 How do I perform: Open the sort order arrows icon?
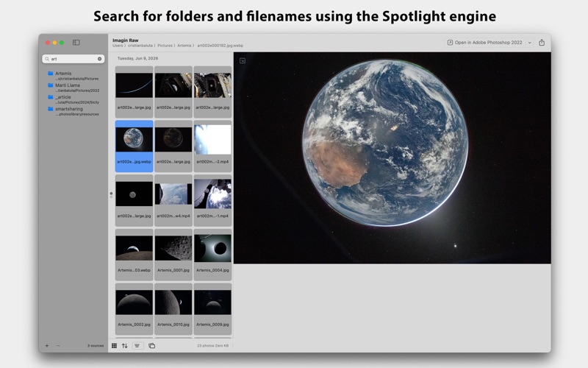(124, 345)
